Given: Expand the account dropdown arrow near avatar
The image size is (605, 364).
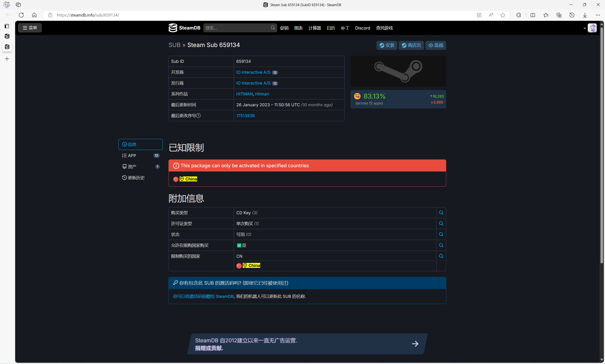Looking at the screenshot, I should (x=585, y=28).
